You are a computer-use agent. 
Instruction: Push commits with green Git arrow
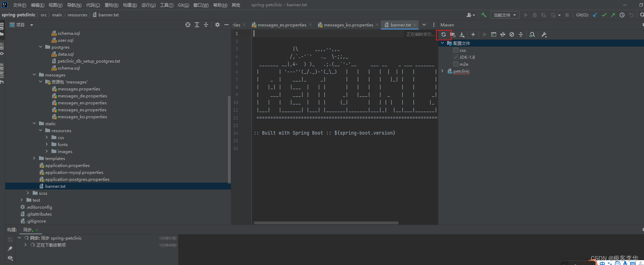click(x=613, y=15)
